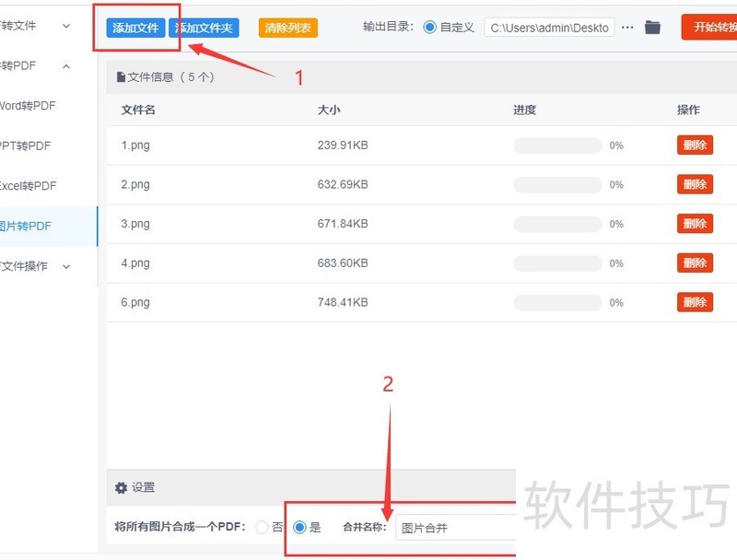
Task: Open the Excel转PDF conversion page
Action: point(28,185)
